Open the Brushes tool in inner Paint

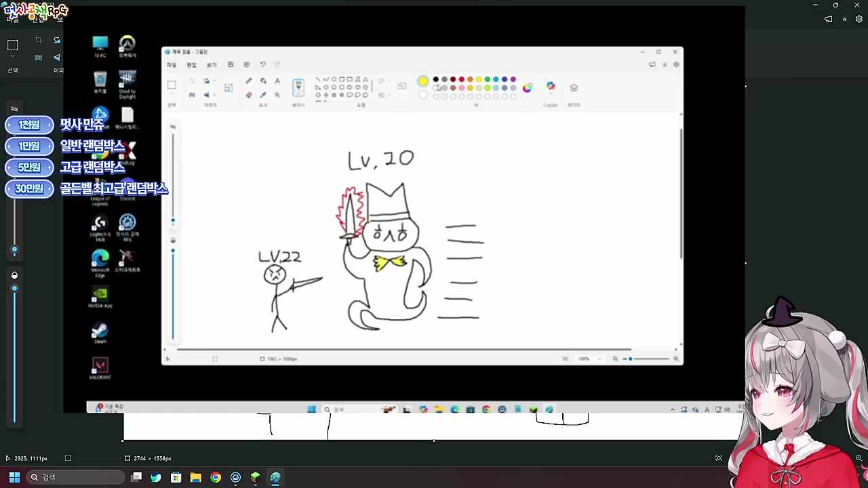coord(298,86)
